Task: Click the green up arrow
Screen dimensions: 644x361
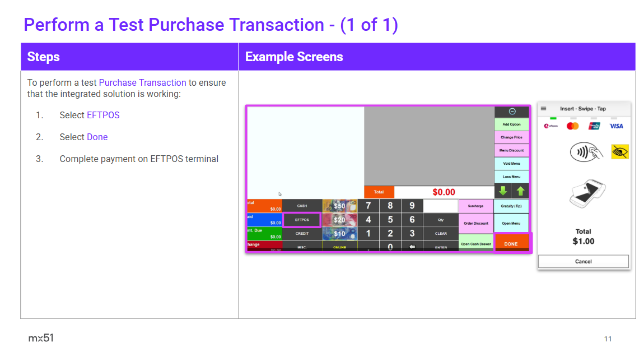Action: (x=520, y=192)
